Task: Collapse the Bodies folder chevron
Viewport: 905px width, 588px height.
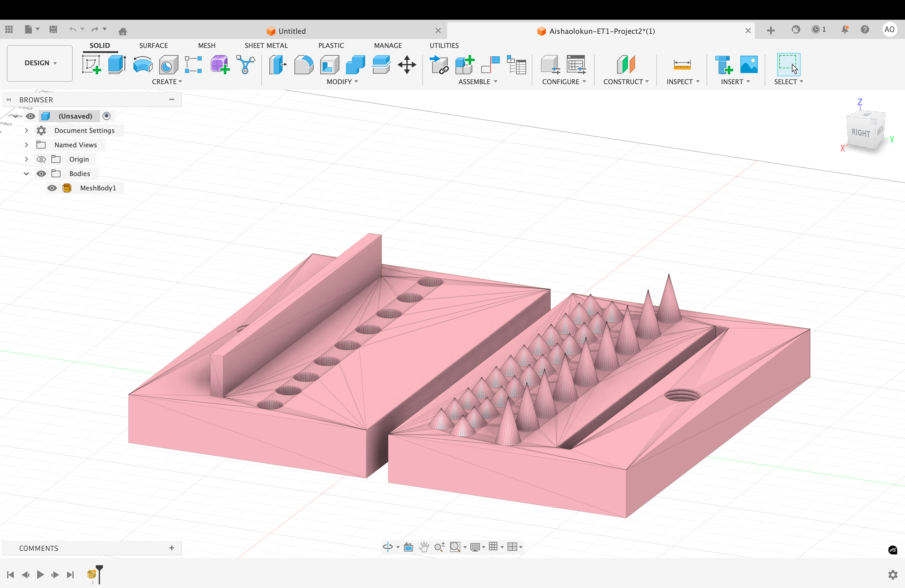Action: tap(26, 173)
